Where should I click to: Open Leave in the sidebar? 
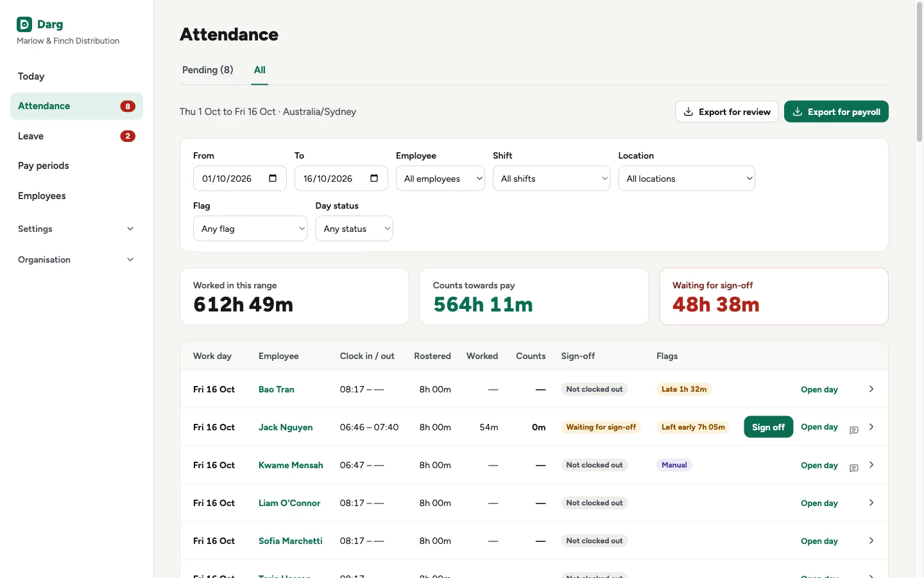click(x=76, y=136)
